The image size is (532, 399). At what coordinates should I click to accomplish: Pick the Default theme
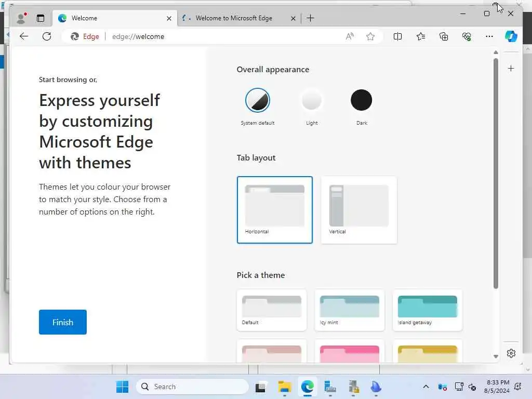(x=272, y=310)
